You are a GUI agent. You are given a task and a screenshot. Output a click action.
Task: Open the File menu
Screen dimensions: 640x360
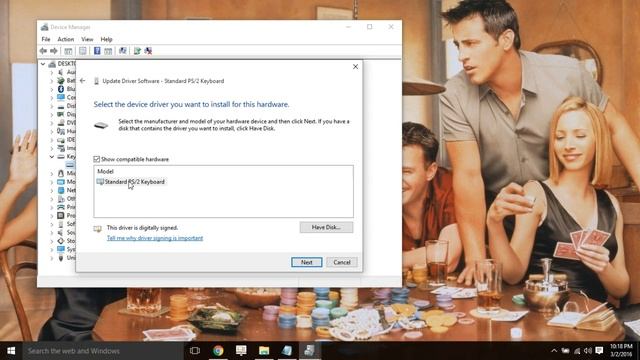[46, 39]
